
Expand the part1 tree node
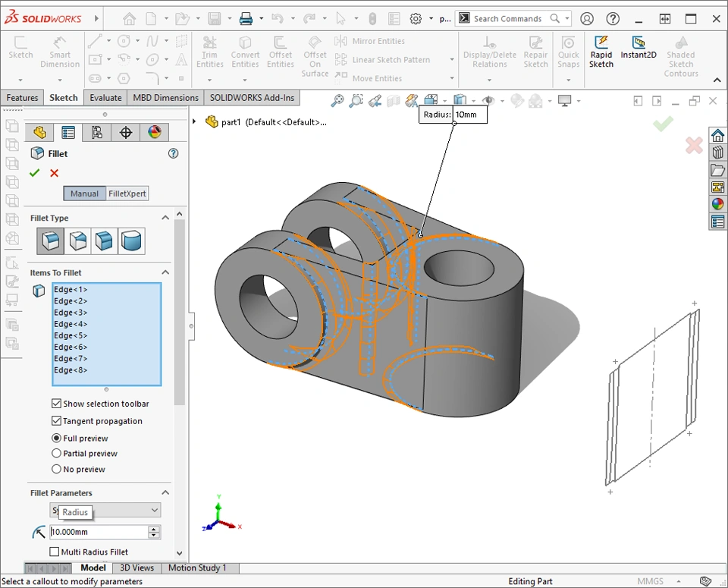click(x=194, y=121)
